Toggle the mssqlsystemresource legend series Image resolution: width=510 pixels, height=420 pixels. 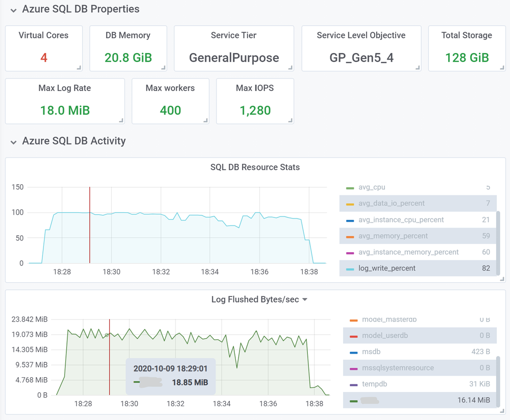click(398, 367)
